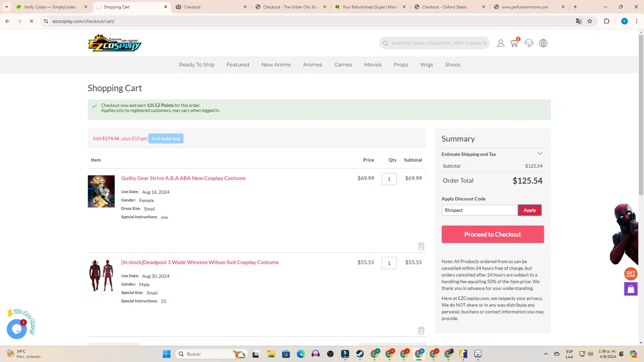Open the Movies menu

373,65
